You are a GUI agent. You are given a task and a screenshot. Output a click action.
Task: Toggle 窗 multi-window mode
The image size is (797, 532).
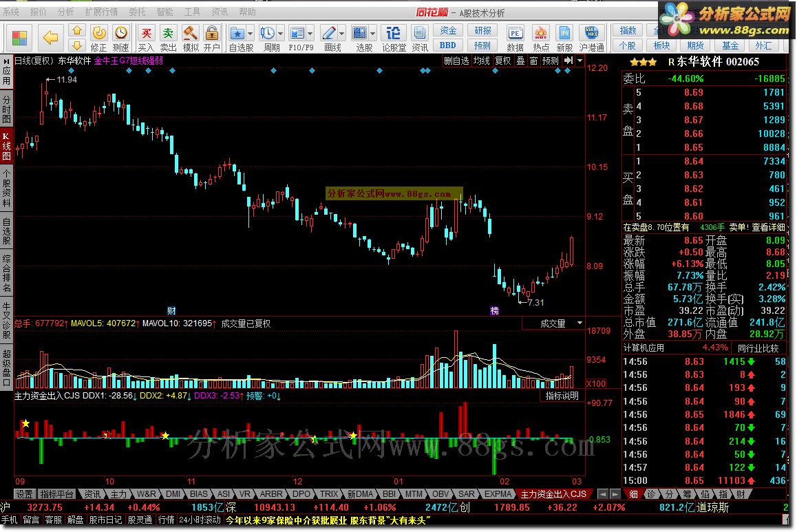[x=533, y=61]
